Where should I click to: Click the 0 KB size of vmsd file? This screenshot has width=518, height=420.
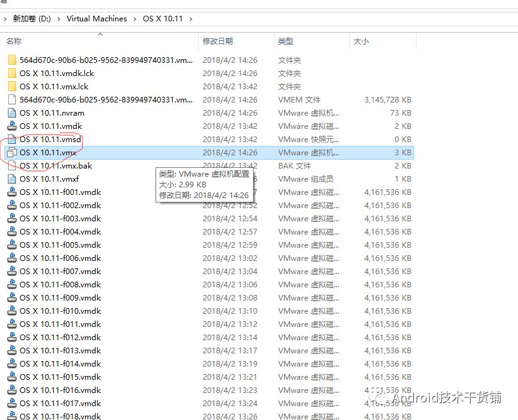(403, 139)
